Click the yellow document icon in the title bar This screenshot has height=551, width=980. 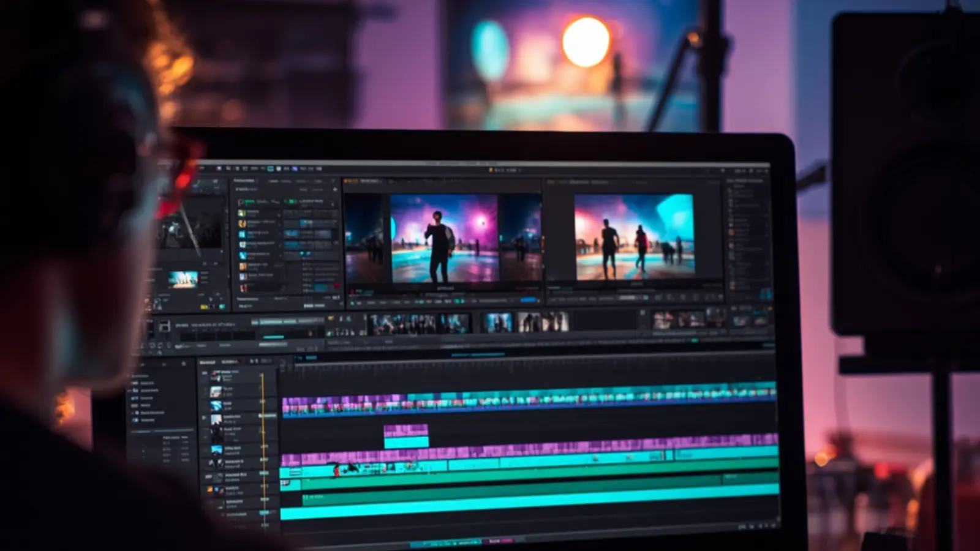[x=490, y=170]
